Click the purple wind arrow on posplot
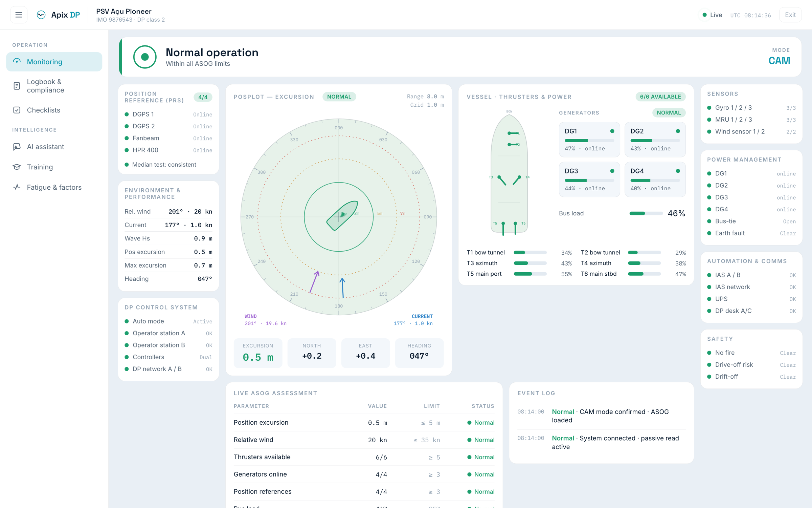 tap(314, 282)
